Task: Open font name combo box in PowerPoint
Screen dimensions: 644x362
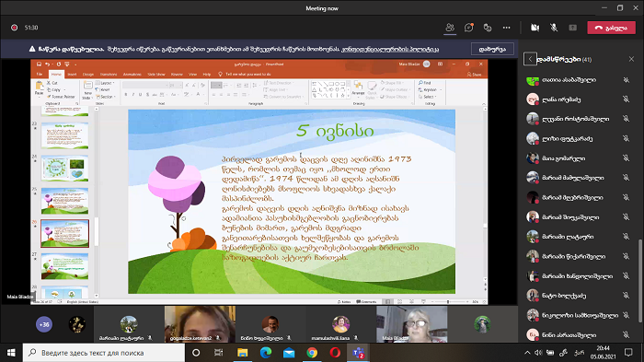Action: [145, 85]
